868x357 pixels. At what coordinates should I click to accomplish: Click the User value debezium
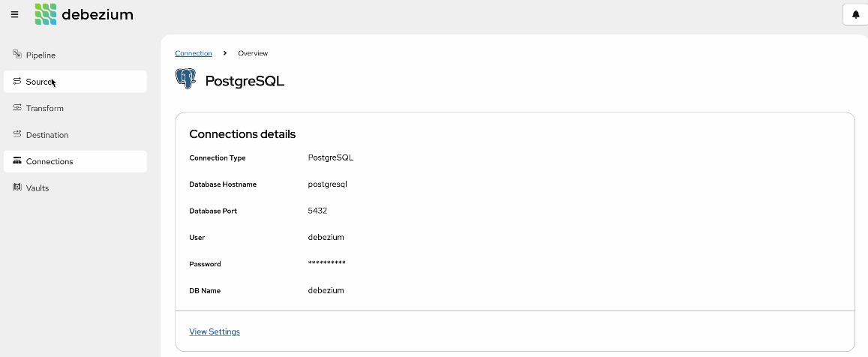[x=326, y=237]
